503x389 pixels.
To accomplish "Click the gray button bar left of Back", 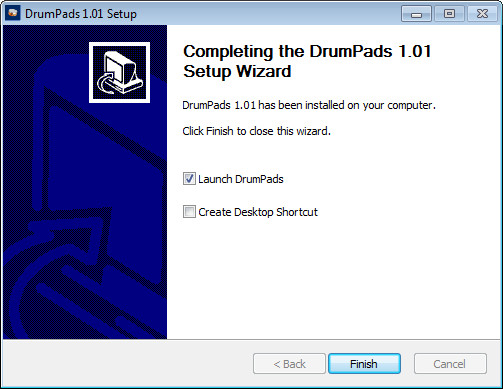I will coord(127,364).
